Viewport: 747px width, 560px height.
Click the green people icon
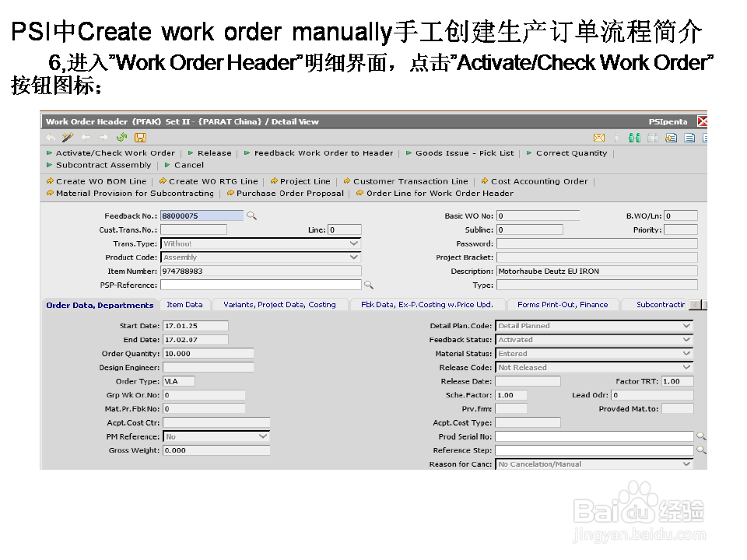[634, 138]
